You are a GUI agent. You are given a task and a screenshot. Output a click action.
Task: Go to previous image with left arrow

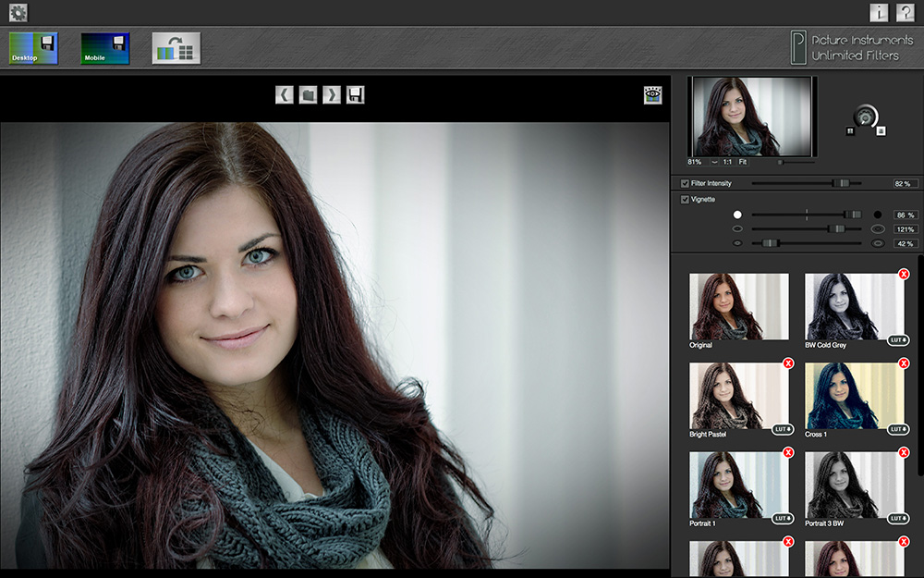point(285,94)
